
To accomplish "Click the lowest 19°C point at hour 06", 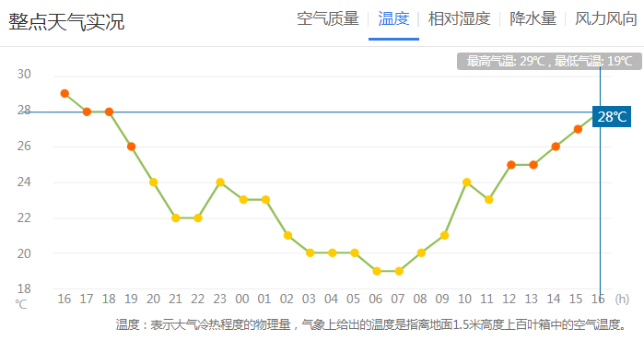I will click(x=377, y=271).
